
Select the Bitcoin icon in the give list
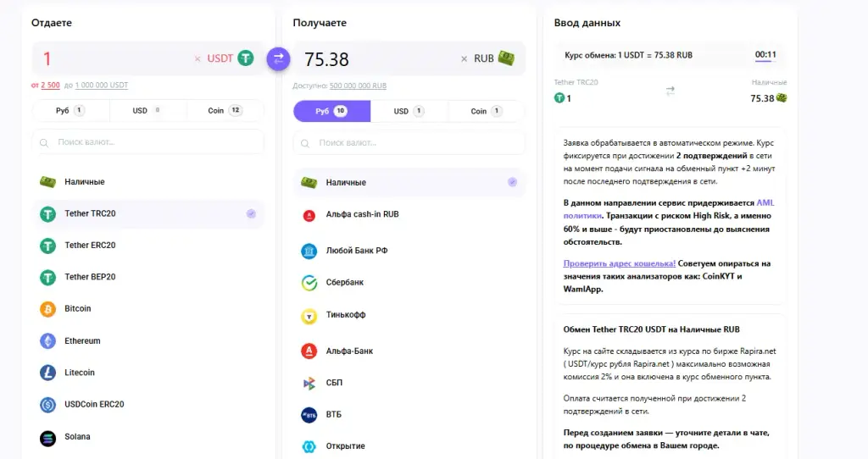click(x=47, y=308)
